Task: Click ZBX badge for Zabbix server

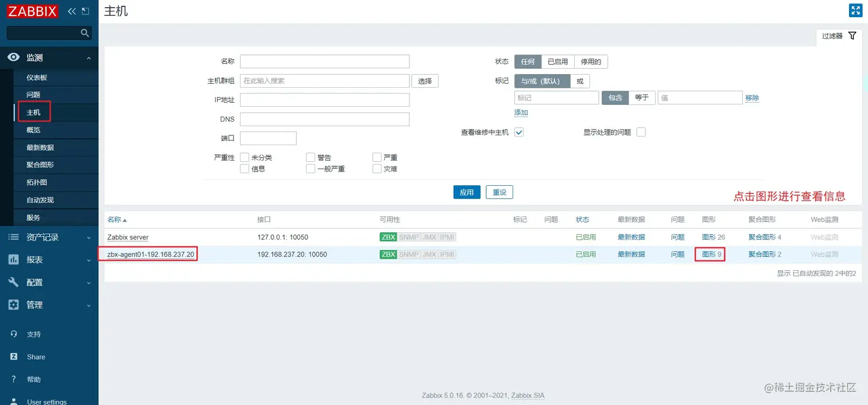Action: [389, 237]
